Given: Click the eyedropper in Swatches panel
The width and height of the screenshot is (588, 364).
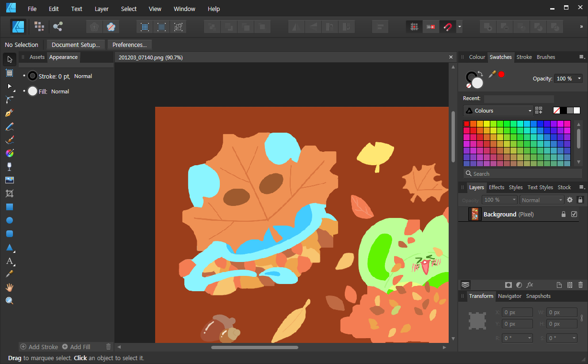Looking at the screenshot, I should click(492, 74).
